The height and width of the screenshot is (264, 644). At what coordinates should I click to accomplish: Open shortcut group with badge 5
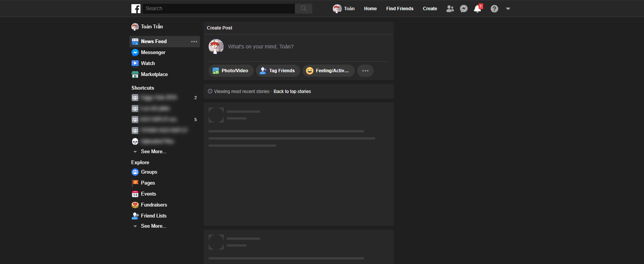point(164,120)
